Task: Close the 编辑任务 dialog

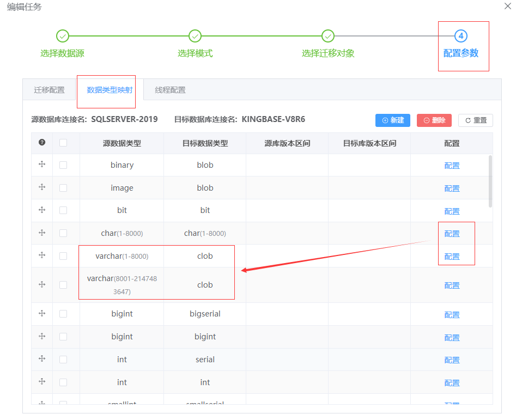Action: click(507, 5)
